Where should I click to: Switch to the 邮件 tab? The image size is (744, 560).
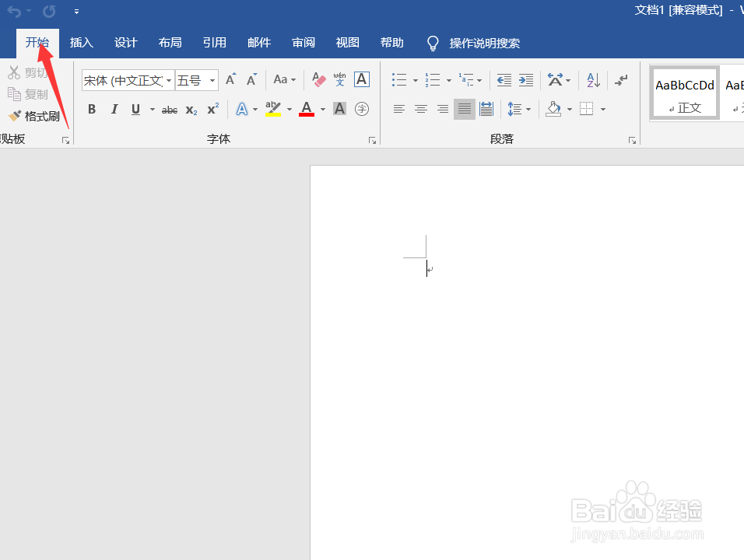click(x=259, y=43)
